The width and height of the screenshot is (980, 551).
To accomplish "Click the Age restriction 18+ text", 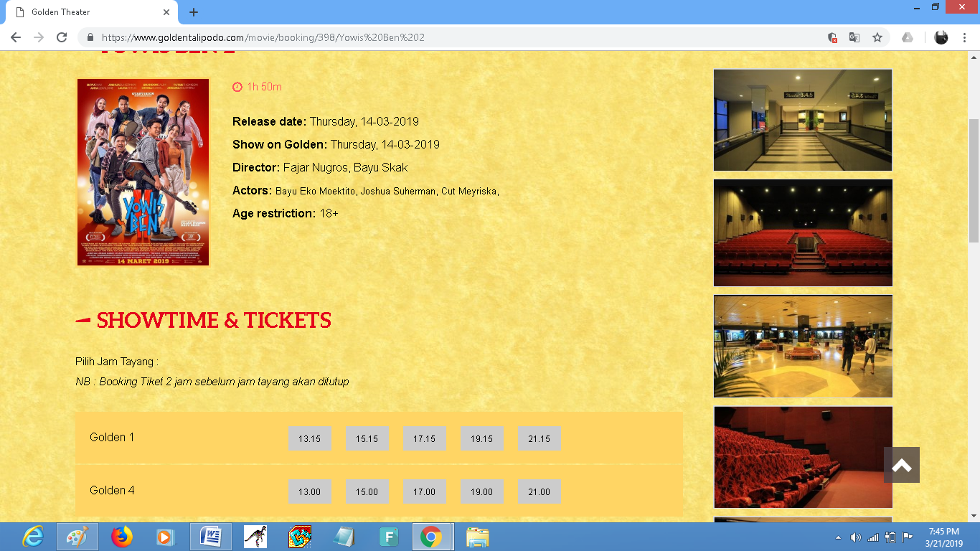I will coord(286,213).
